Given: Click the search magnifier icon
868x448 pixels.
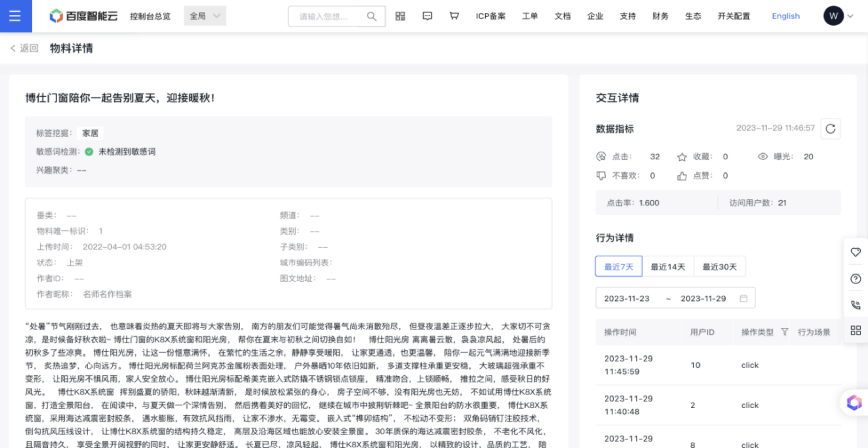Looking at the screenshot, I should [x=372, y=16].
